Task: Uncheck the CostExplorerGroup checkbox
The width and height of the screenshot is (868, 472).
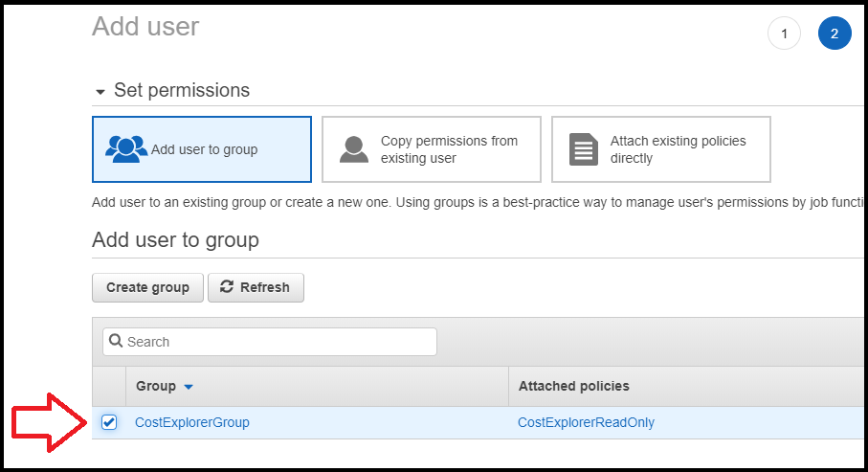Action: (x=109, y=422)
